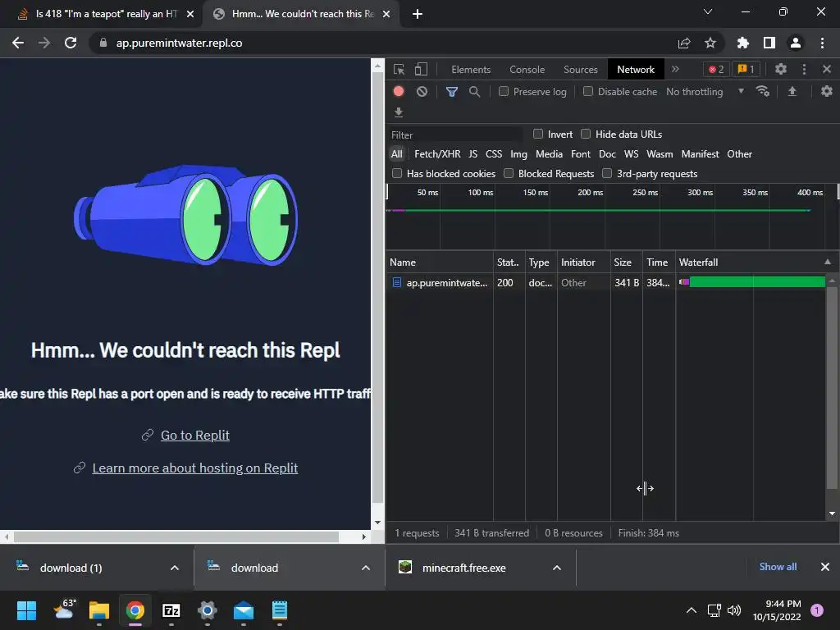
Task: Clear the network log
Action: click(x=422, y=92)
